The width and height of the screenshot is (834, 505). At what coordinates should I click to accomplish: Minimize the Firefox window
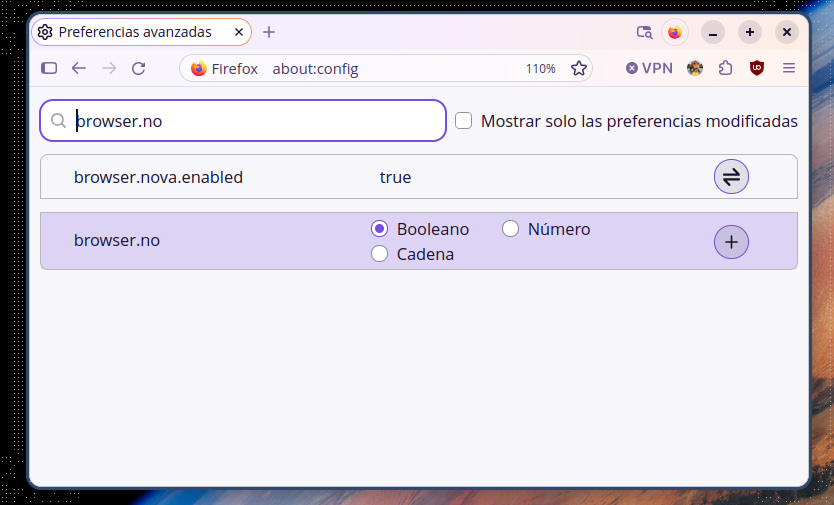(x=713, y=32)
